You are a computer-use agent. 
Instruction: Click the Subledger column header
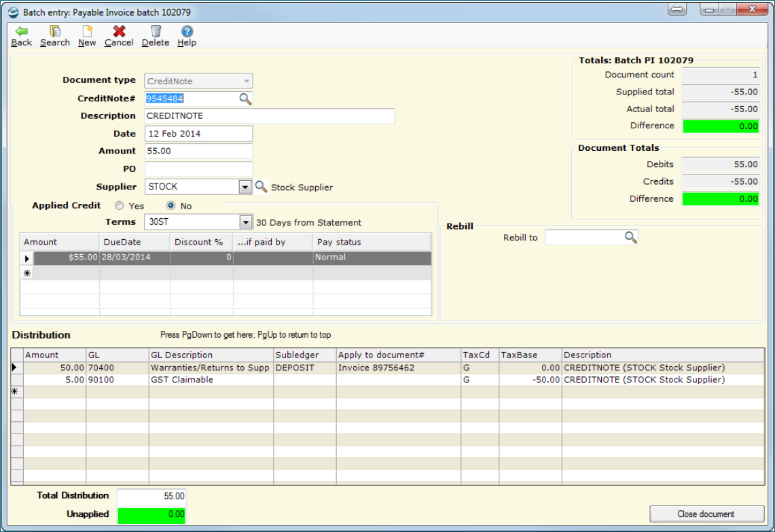click(305, 355)
